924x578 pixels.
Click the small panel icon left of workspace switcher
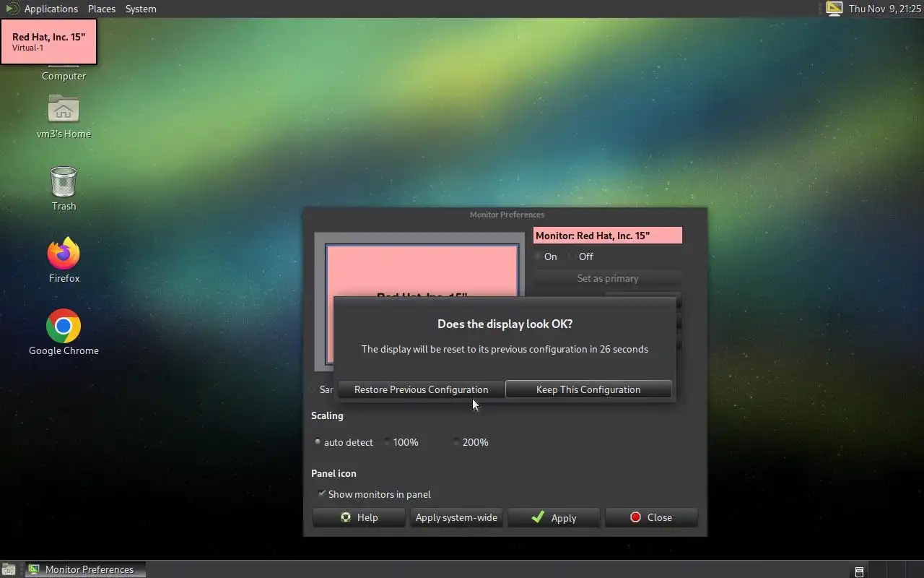coord(859,571)
